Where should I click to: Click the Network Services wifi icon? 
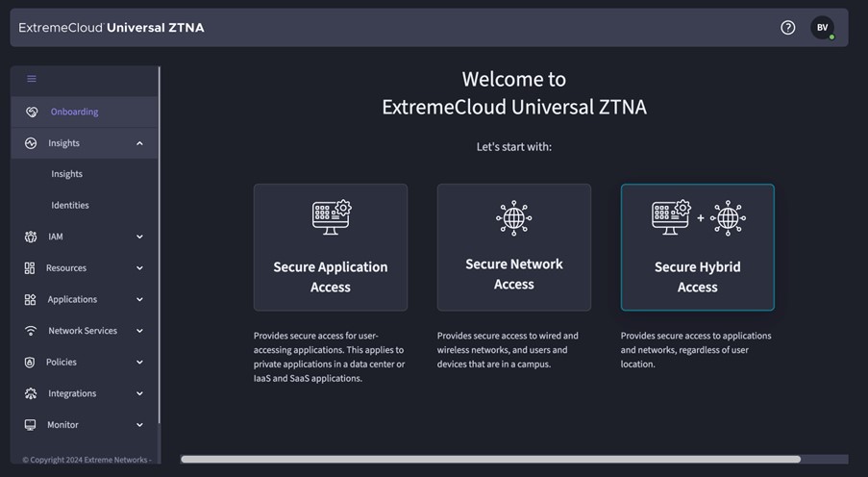(x=31, y=331)
